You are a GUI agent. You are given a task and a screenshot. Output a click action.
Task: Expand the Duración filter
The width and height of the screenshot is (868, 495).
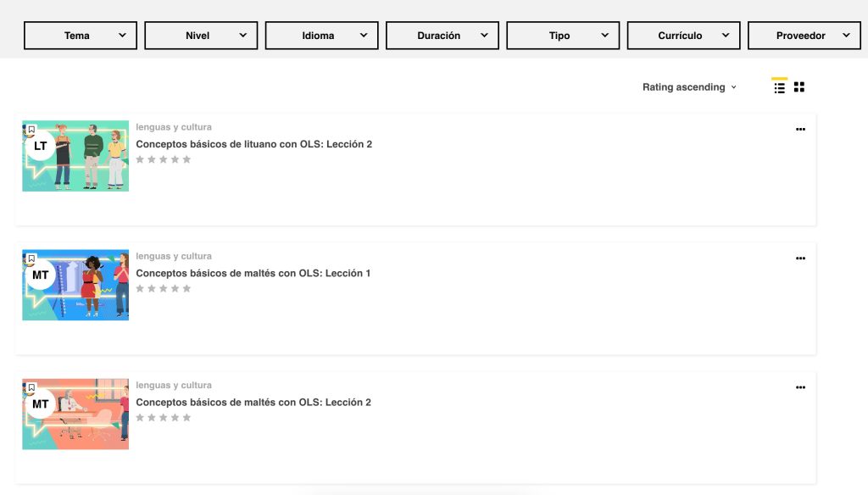[x=442, y=36]
